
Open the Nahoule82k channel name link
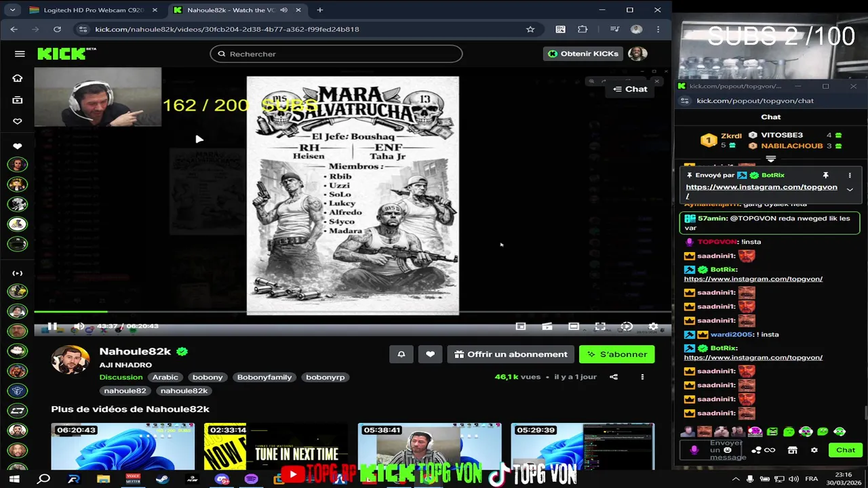click(x=135, y=351)
